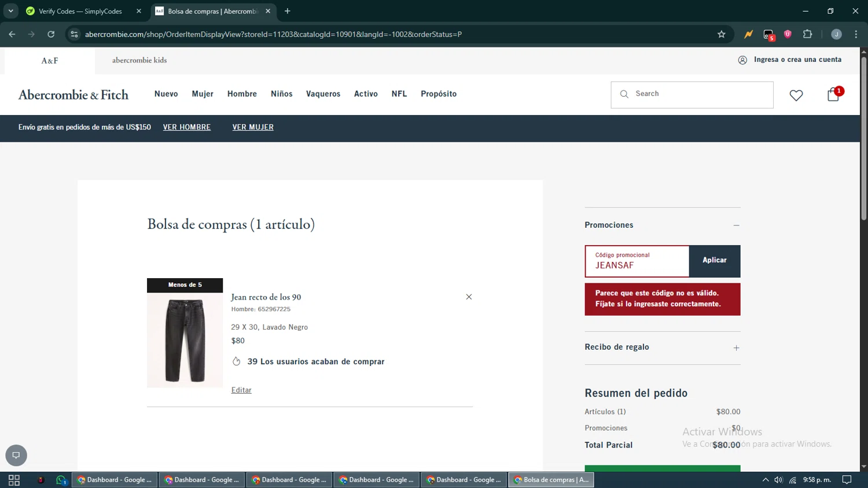Click the Código promocional input field

(x=637, y=261)
